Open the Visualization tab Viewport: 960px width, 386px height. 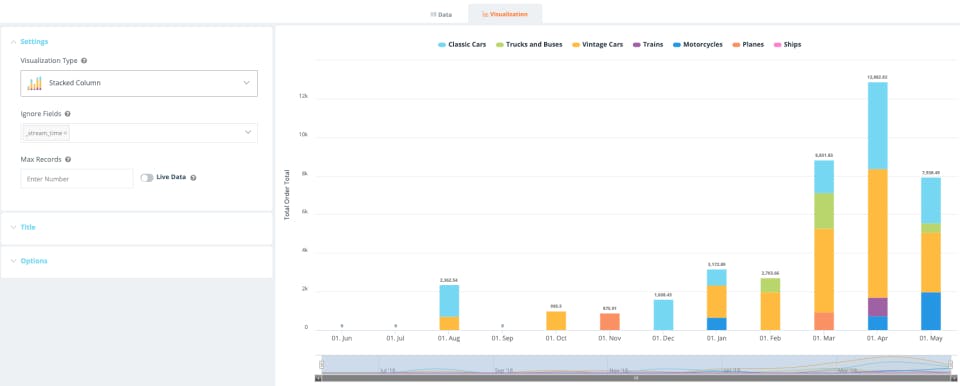[x=504, y=13]
